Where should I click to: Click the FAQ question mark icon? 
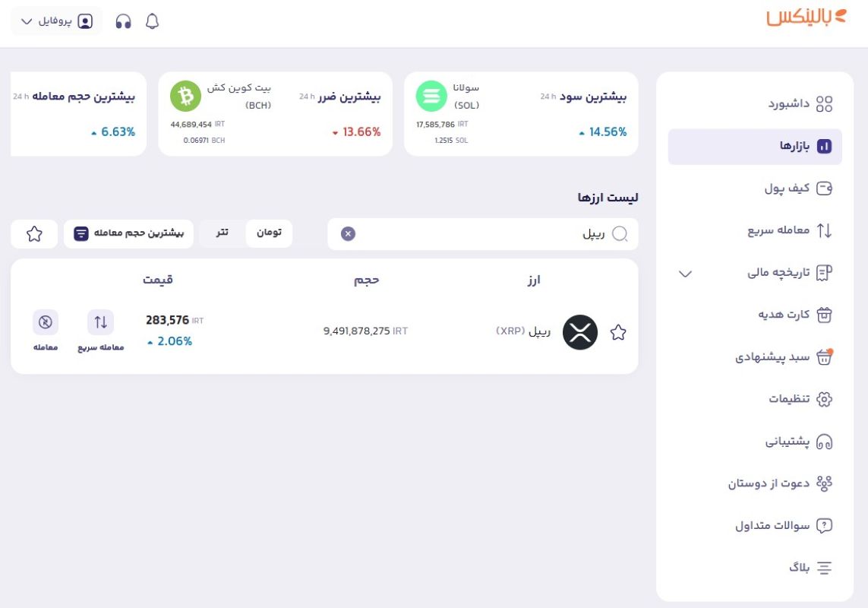tap(824, 525)
